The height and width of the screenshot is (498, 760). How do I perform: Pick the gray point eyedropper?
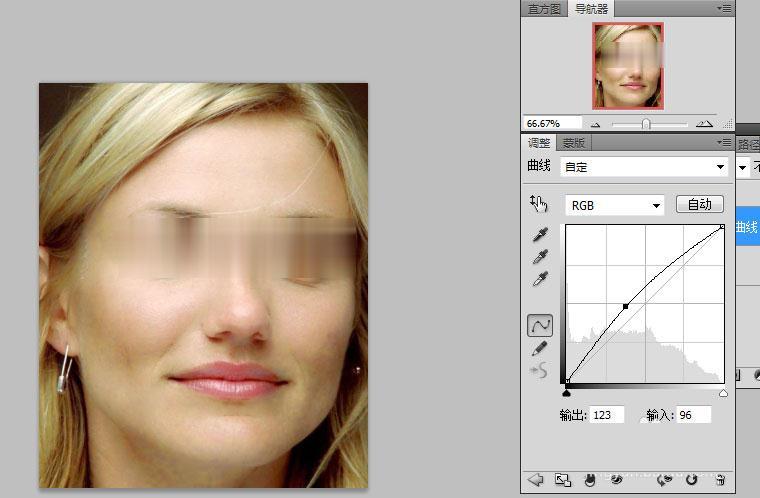pos(540,257)
